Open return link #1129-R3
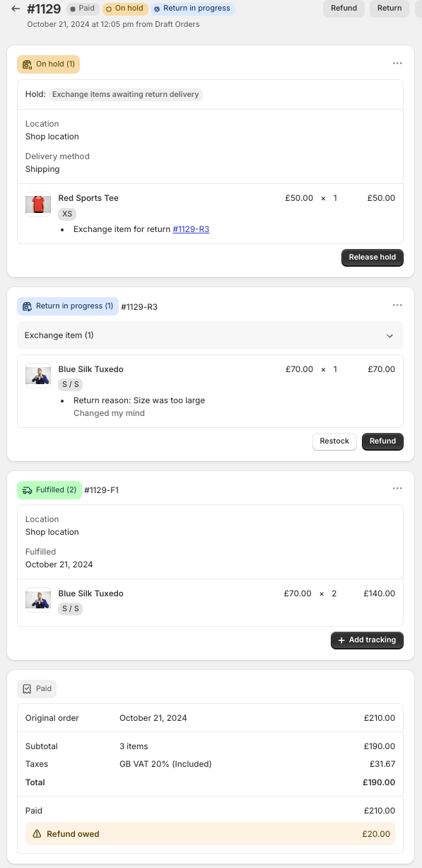 (191, 229)
